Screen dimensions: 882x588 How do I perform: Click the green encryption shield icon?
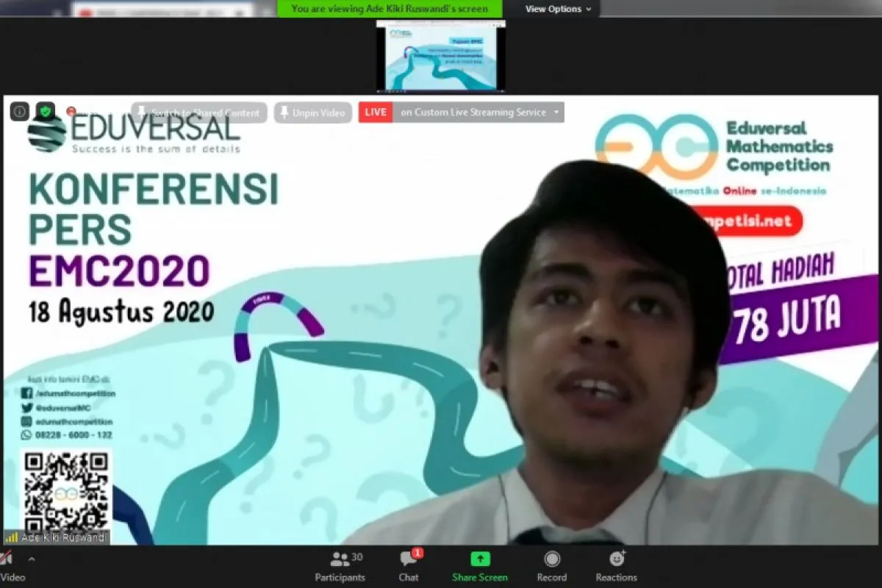46,112
